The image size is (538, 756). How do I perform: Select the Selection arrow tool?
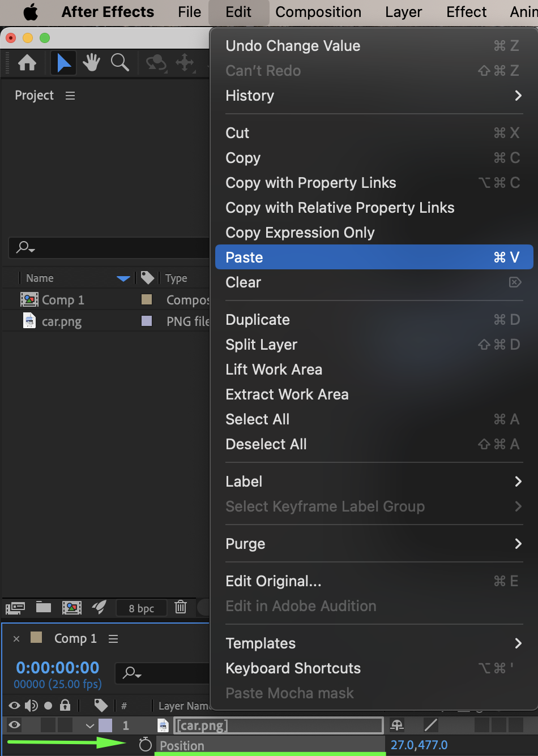[x=64, y=63]
